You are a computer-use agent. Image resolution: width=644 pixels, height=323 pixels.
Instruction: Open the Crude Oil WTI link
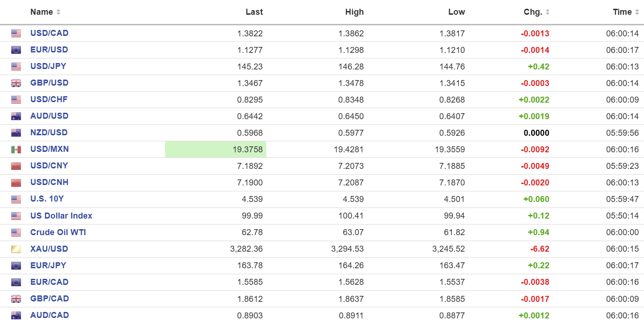click(58, 232)
